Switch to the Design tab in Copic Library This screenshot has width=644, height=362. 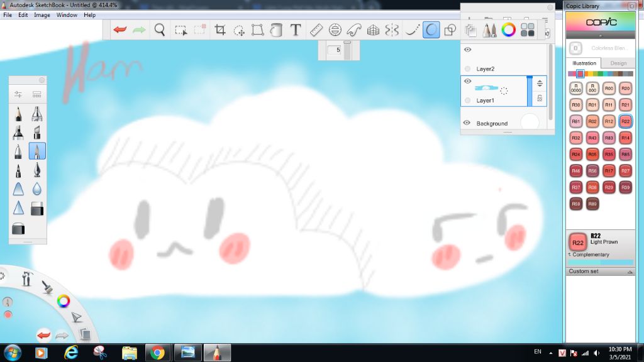pos(618,63)
